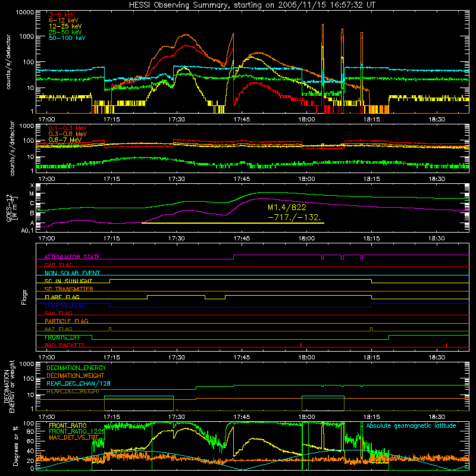Click the 0.1-0.3 MeV legend label
476x476 pixels.
68,128
